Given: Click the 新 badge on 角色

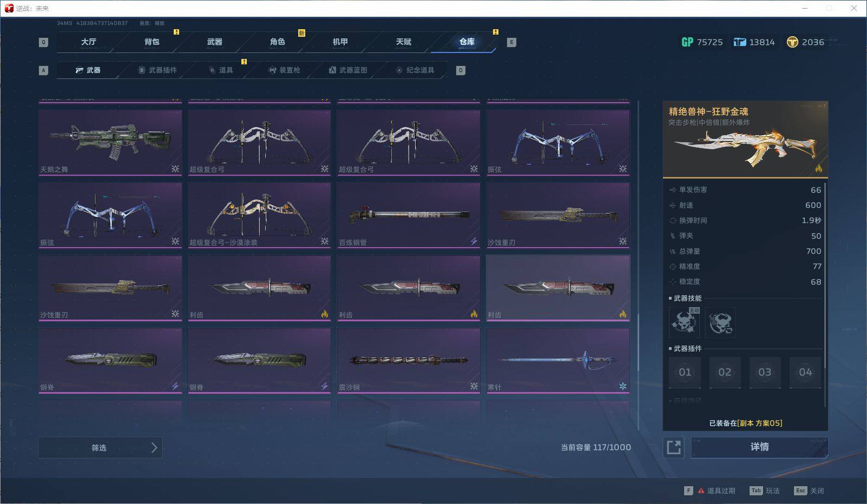Looking at the screenshot, I should [x=301, y=33].
